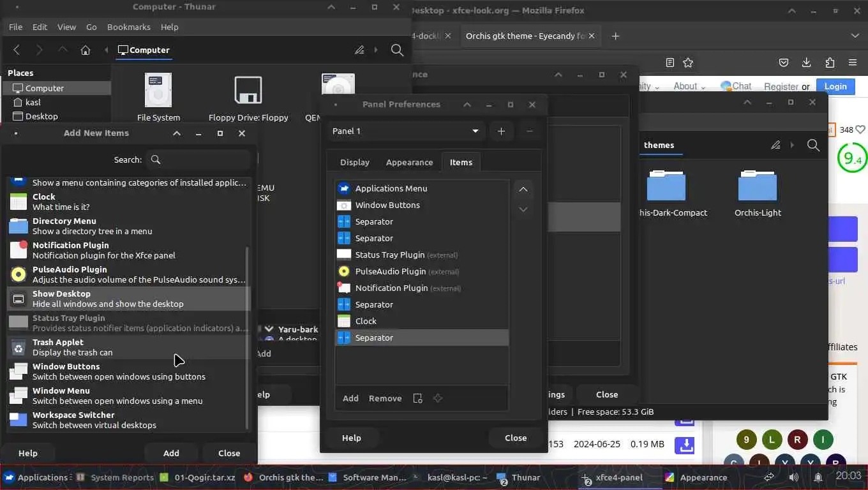Viewport: 868px width, 490px height.
Task: Click the about item icon beside Remove
Action: coord(438,398)
